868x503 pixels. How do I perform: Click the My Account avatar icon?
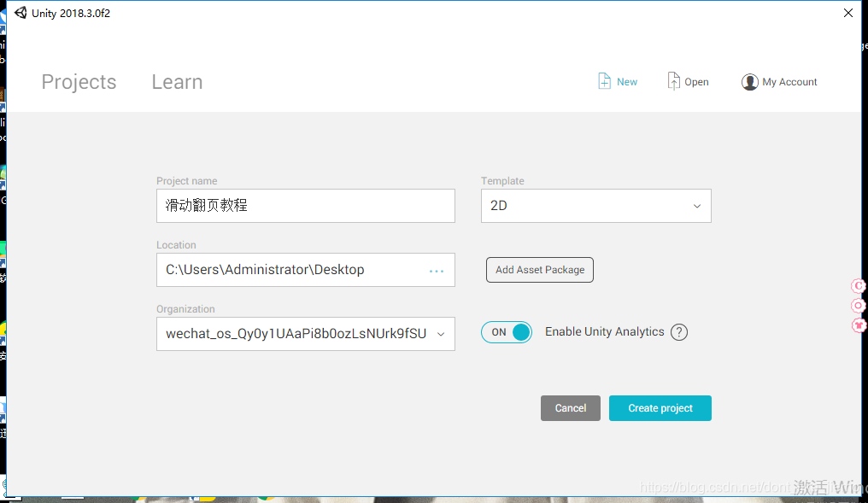click(x=749, y=82)
